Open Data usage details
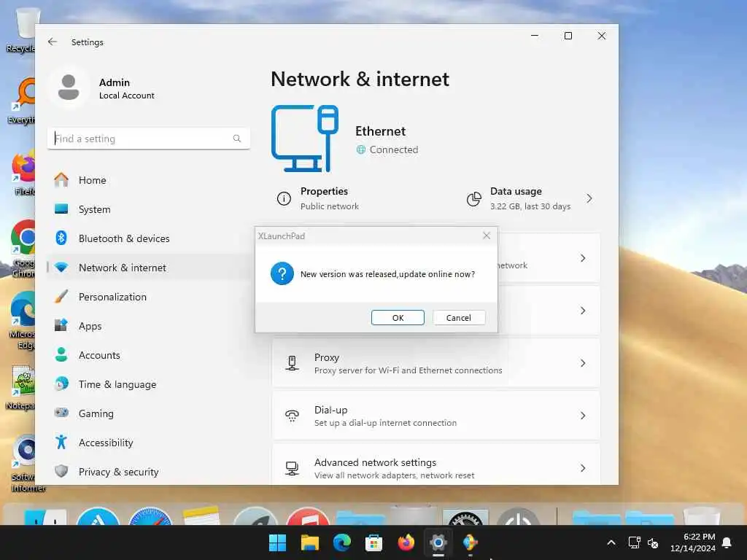Image resolution: width=747 pixels, height=560 pixels. pos(531,198)
